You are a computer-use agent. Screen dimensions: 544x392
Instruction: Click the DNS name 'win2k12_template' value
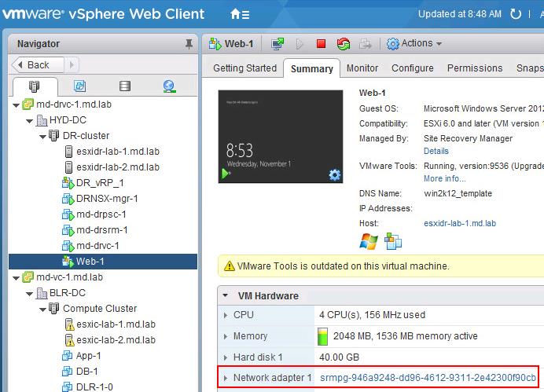pyautogui.click(x=458, y=193)
